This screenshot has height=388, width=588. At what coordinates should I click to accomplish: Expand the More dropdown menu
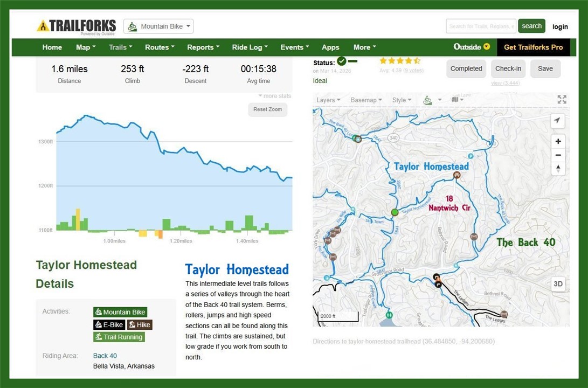[364, 47]
